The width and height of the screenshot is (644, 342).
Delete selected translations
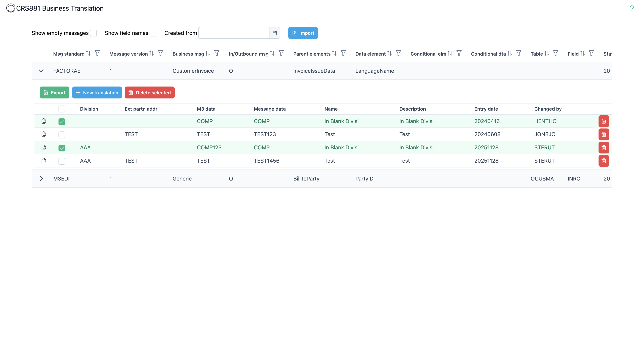(x=149, y=92)
